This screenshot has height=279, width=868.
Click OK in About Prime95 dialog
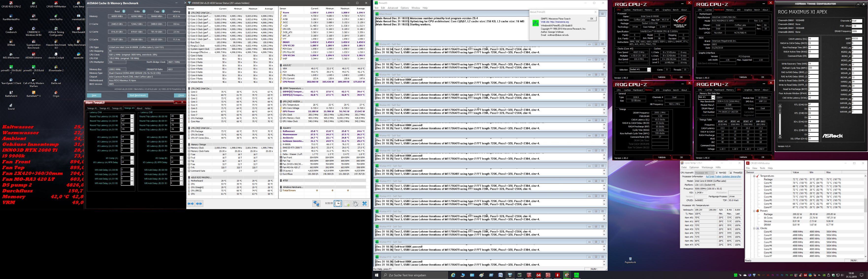click(592, 18)
